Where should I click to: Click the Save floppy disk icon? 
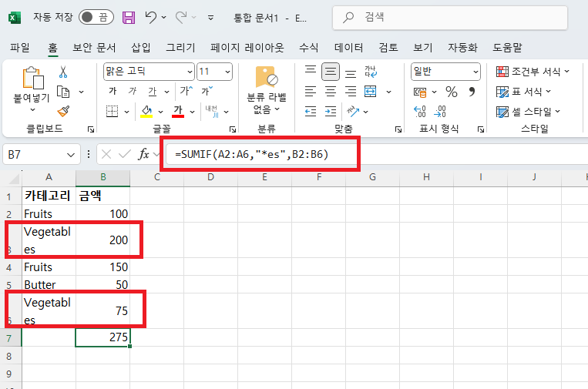tap(129, 17)
